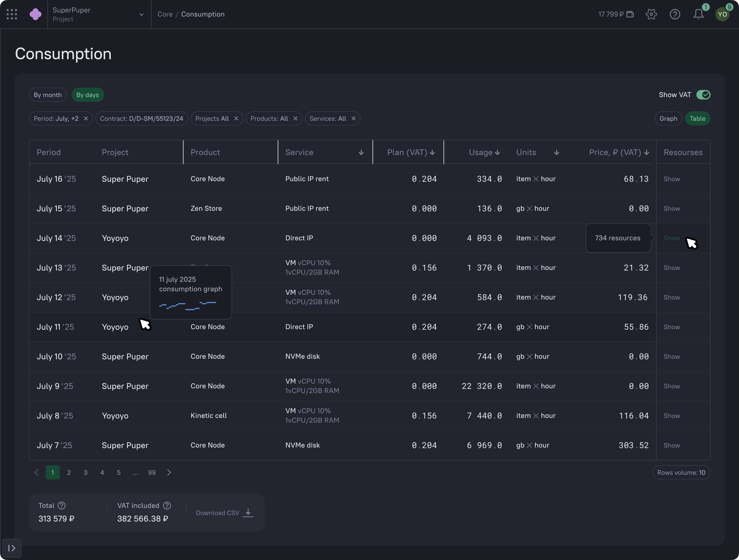Open settings gear icon in header

point(651,14)
